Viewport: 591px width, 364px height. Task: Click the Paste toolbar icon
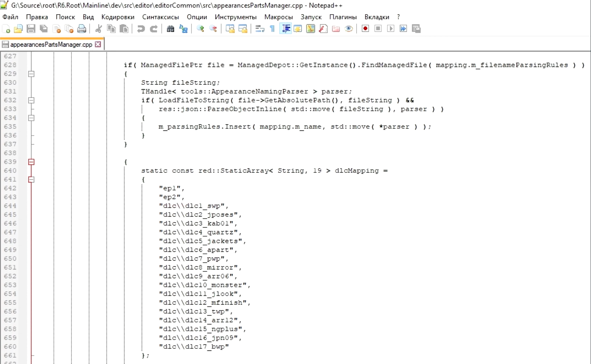(x=124, y=29)
